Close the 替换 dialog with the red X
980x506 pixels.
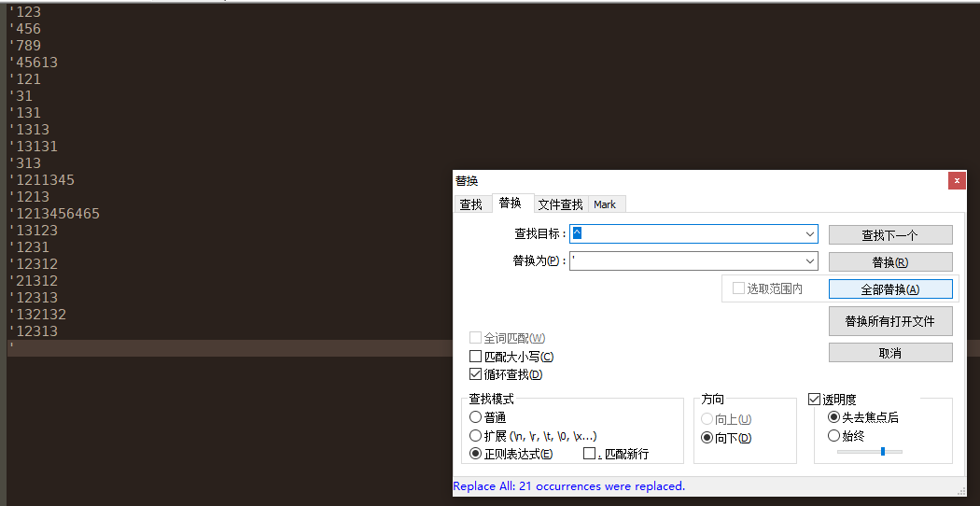[x=957, y=181]
